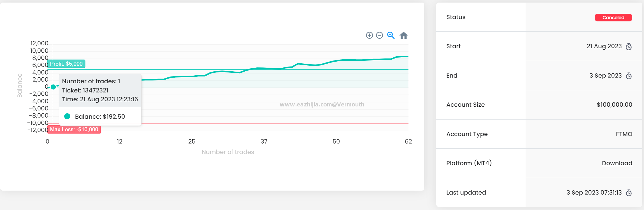
Task: Click the green Balance legend dot in tooltip
Action: point(67,116)
